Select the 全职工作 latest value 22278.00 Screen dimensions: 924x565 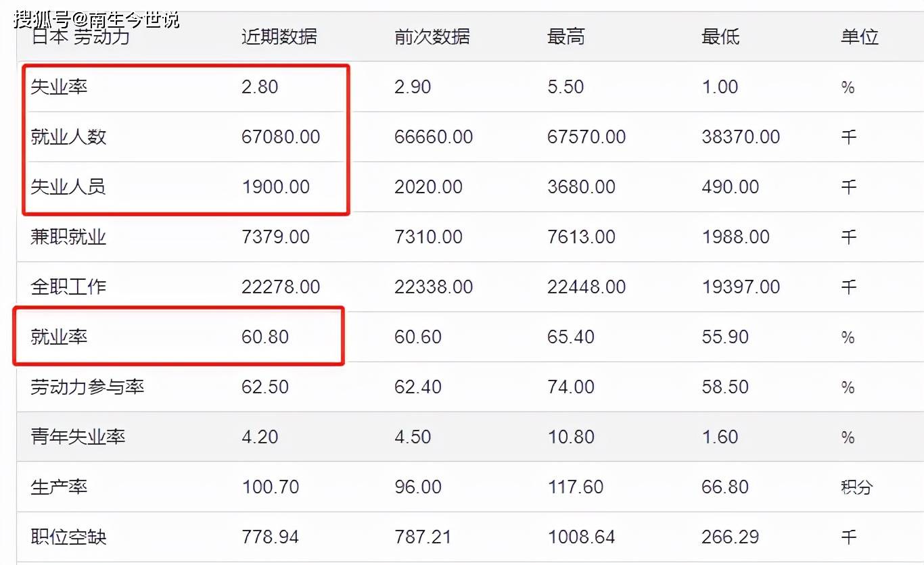[281, 287]
